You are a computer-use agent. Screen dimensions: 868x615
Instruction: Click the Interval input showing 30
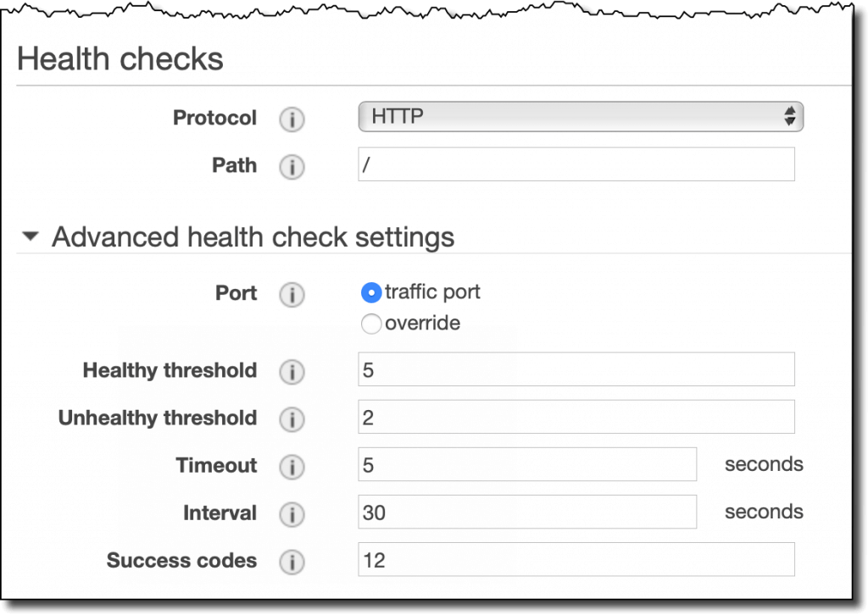click(527, 512)
